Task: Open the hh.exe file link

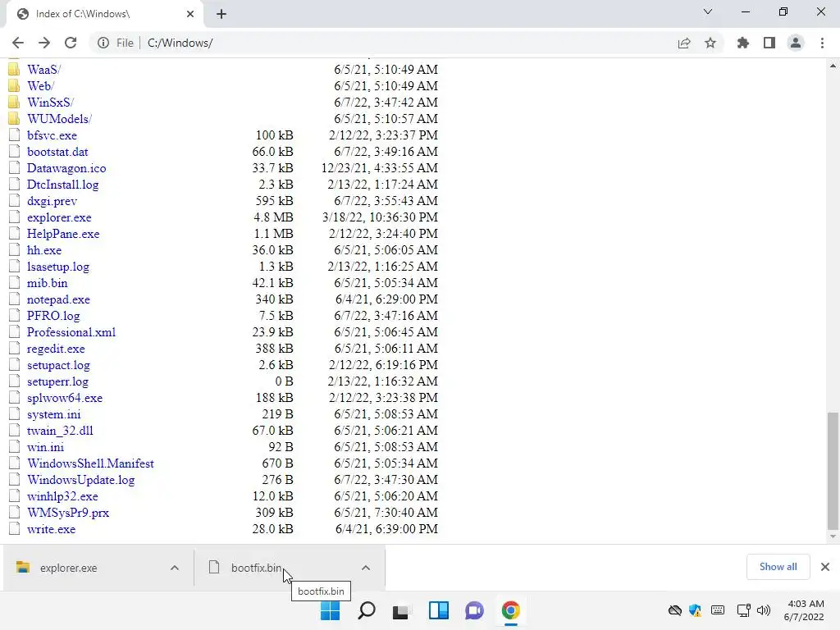Action: point(44,250)
